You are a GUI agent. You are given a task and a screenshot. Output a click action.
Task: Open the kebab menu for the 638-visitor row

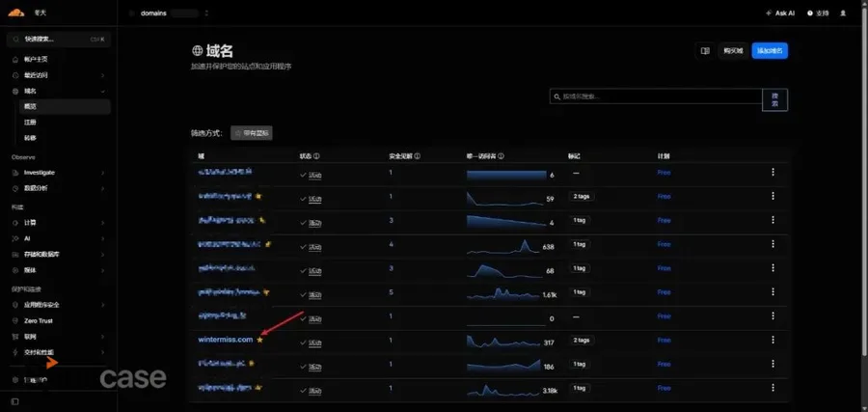773,244
